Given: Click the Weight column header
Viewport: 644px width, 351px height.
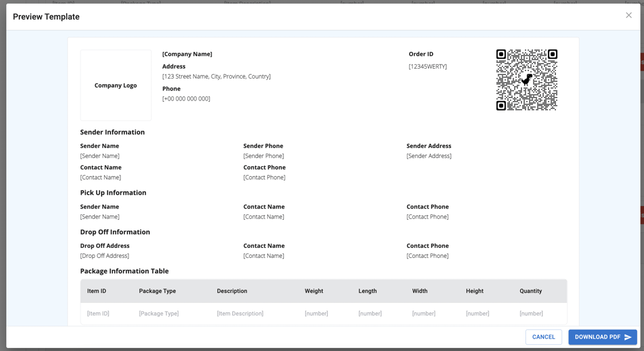Looking at the screenshot, I should click(x=314, y=291).
